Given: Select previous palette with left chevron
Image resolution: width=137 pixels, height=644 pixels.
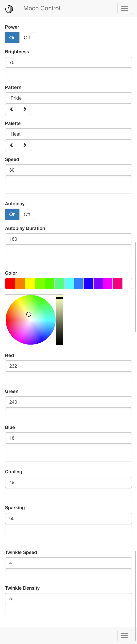Looking at the screenshot, I should pos(12,145).
